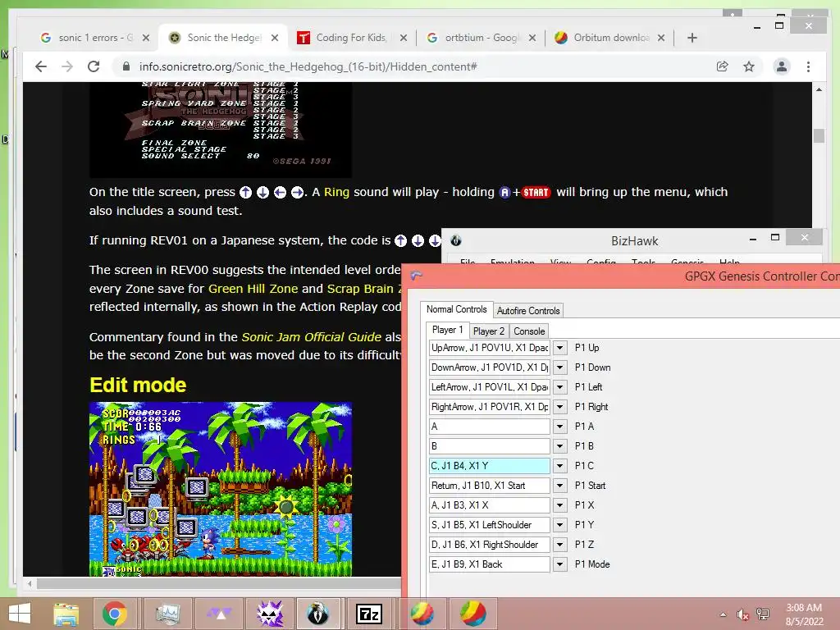Click the address bar URL

(x=308, y=66)
